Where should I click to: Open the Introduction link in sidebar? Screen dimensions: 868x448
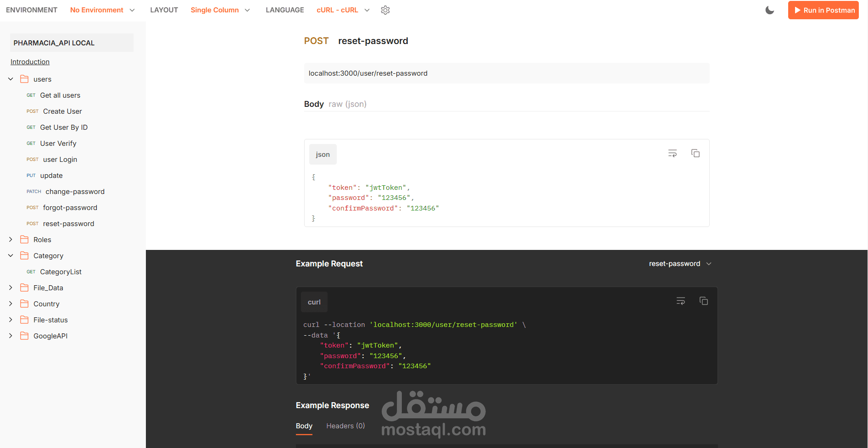pos(30,62)
